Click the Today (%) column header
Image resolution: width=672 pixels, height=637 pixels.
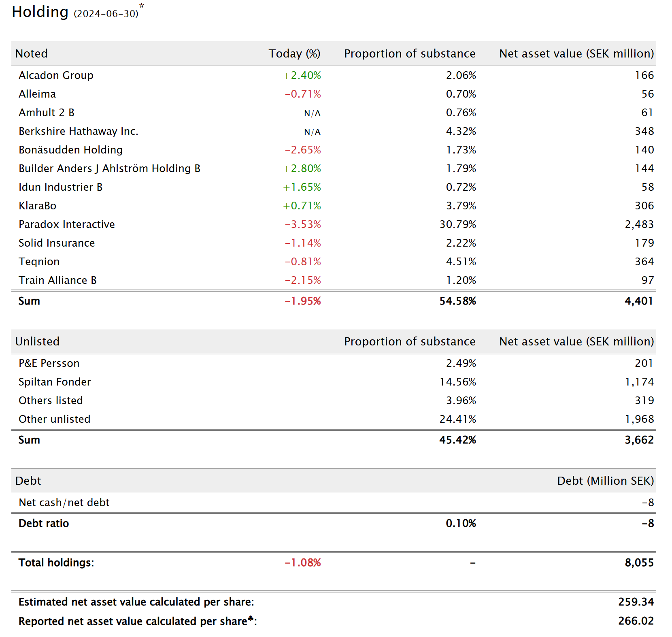point(294,53)
